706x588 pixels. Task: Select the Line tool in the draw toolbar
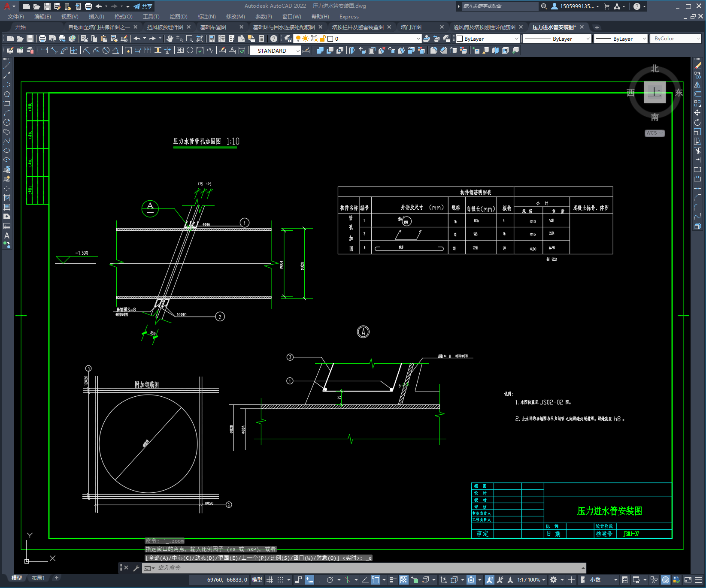(7, 66)
